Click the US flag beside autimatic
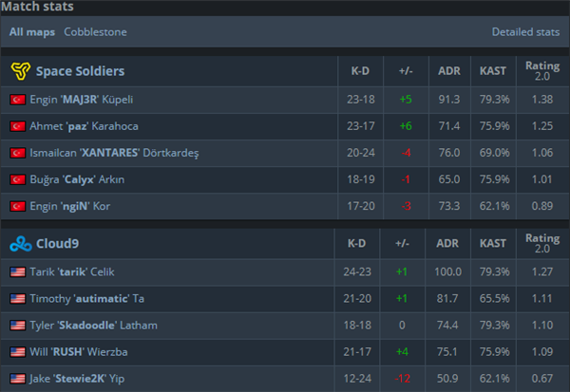 coord(17,298)
